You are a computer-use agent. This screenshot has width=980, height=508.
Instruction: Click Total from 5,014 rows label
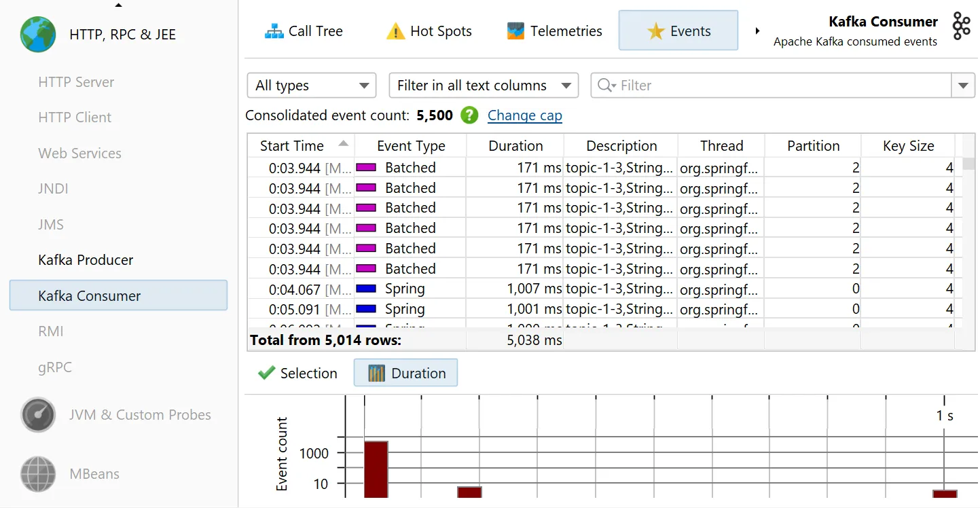[x=325, y=340]
